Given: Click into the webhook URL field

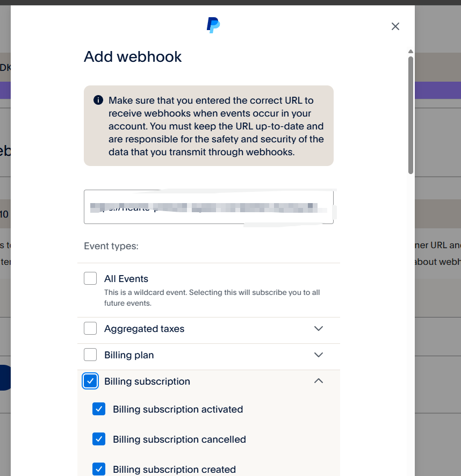Looking at the screenshot, I should [x=208, y=207].
